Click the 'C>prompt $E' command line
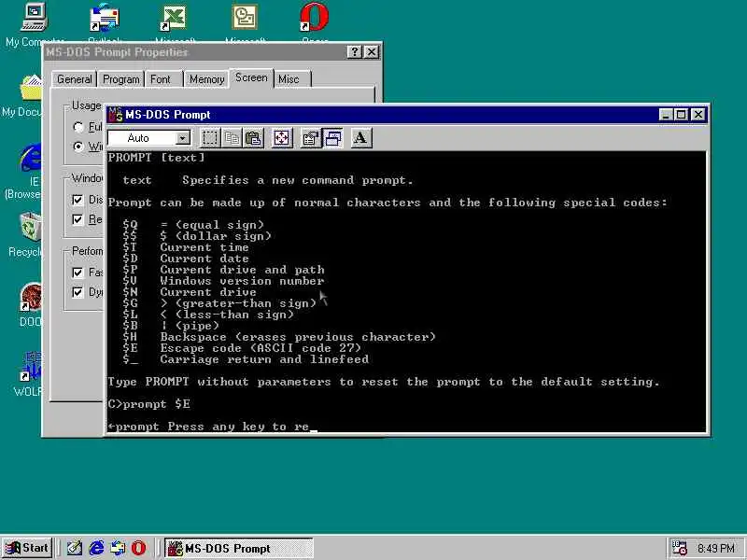Screen dimensions: 747x560 click(149, 404)
